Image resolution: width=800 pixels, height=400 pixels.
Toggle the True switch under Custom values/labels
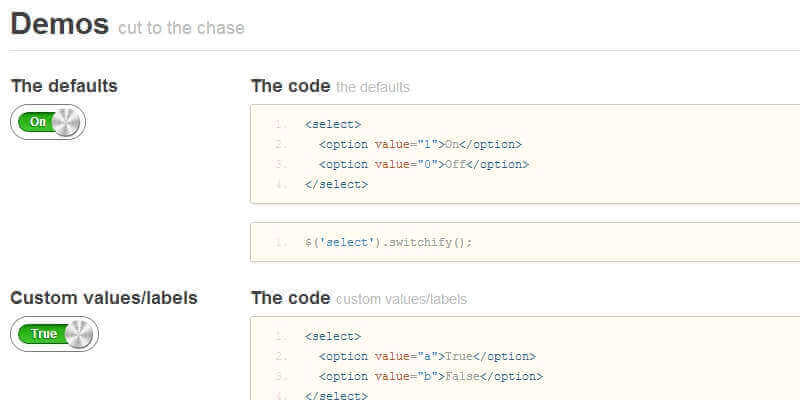coord(54,334)
